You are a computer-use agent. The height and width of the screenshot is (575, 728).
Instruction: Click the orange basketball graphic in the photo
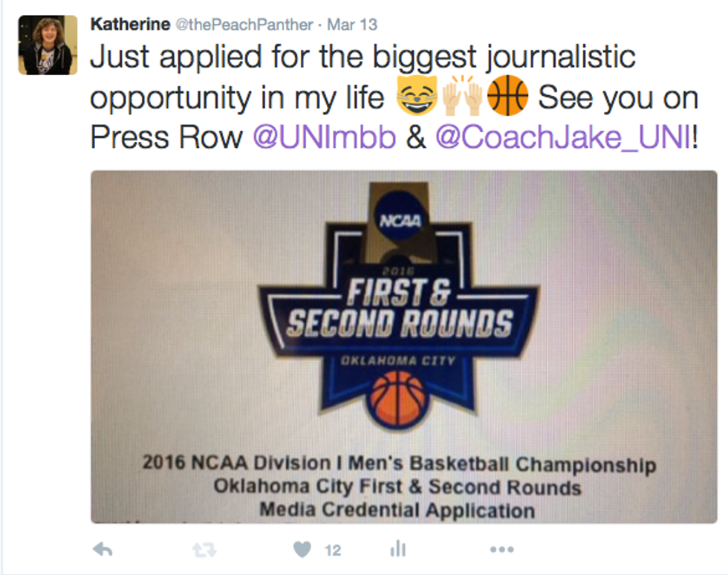(x=399, y=398)
